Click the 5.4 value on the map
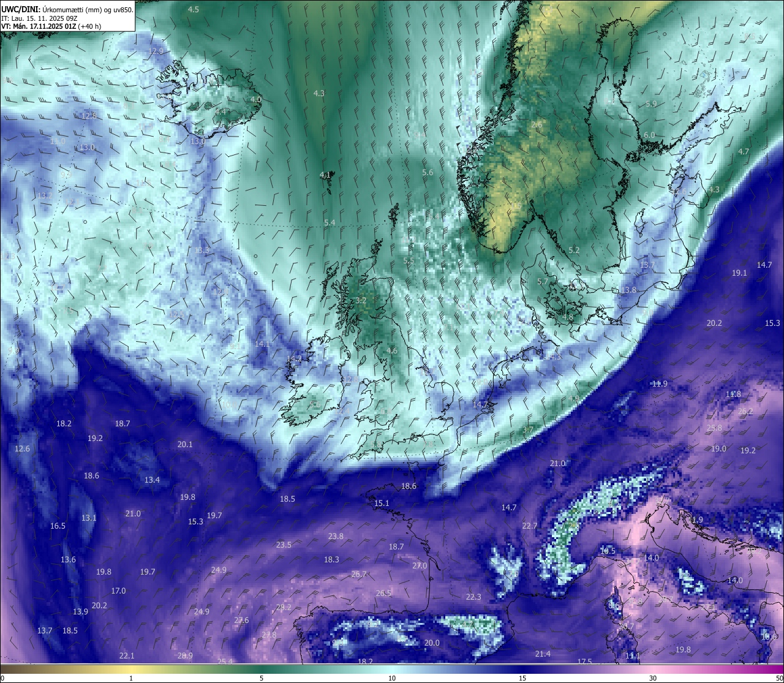The image size is (784, 683). 330,222
